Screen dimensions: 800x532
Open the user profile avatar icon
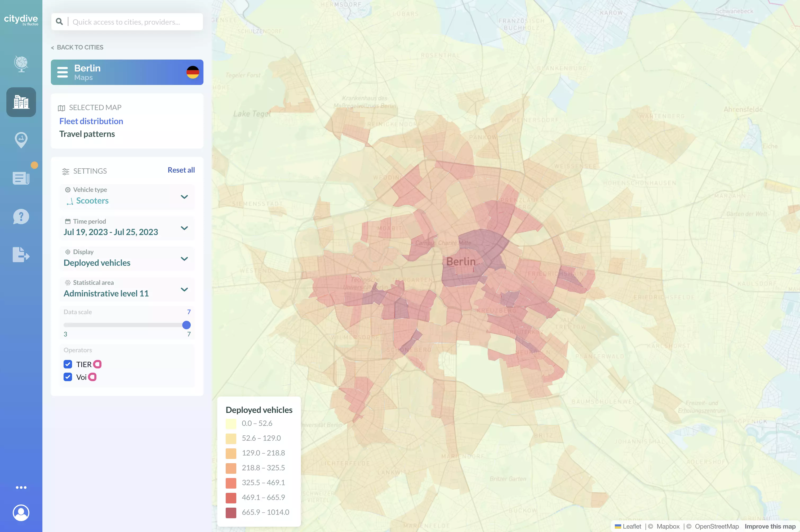pos(21,513)
